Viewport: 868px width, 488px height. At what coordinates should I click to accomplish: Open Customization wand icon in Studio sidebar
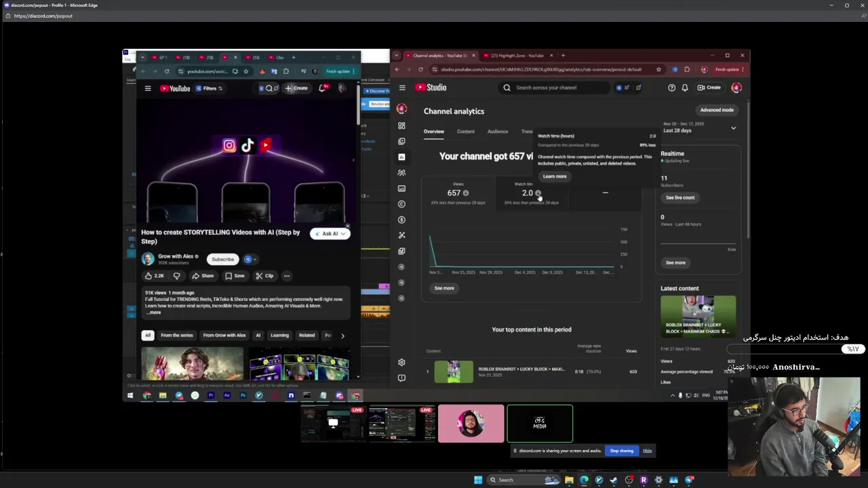(x=401, y=235)
